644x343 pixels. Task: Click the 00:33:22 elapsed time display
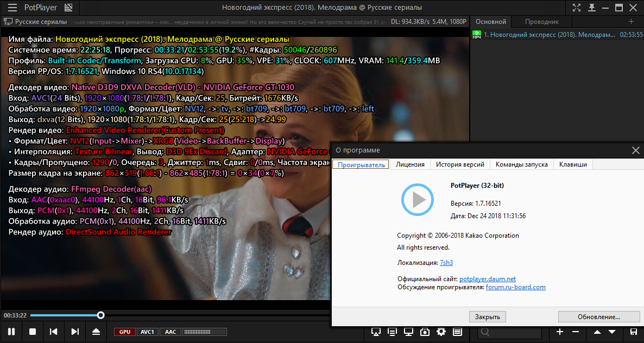(15, 315)
